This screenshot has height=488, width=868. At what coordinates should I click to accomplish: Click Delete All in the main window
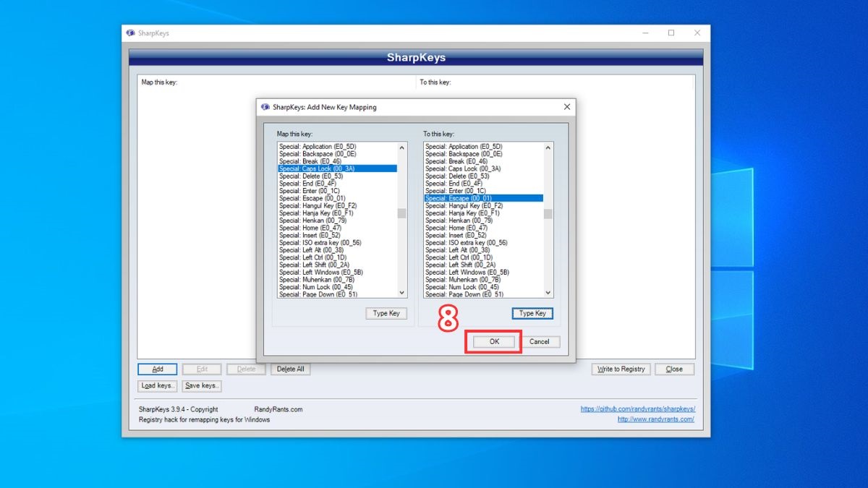291,369
